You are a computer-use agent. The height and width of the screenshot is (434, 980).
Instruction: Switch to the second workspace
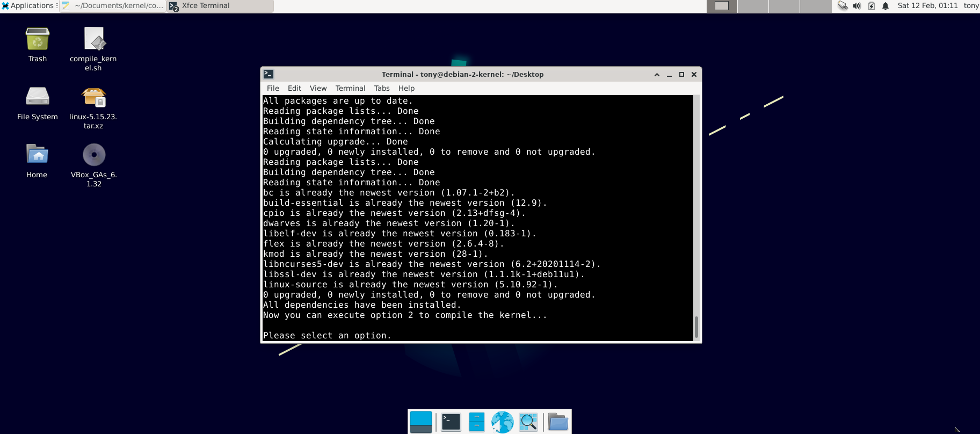point(753,6)
